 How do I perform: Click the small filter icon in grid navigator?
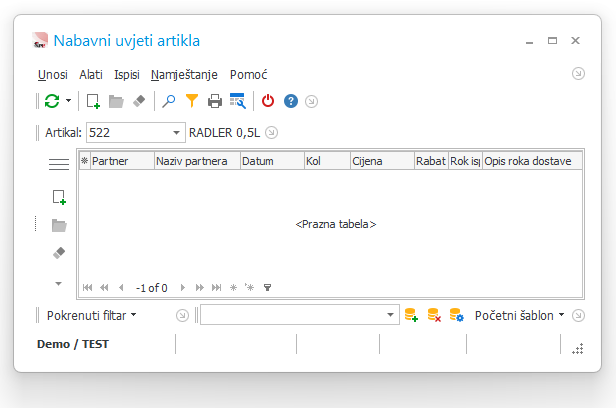pyautogui.click(x=268, y=287)
